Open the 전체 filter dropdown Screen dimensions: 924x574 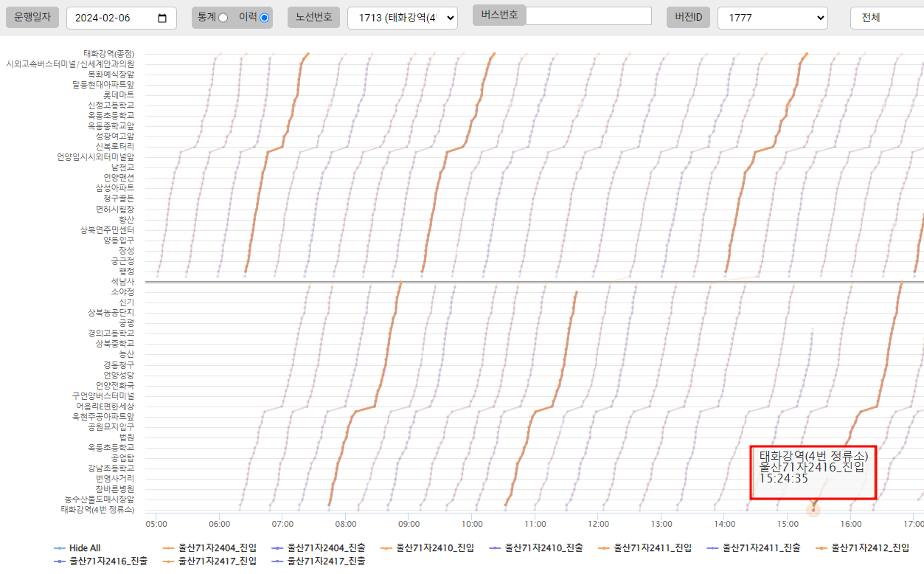click(x=886, y=18)
